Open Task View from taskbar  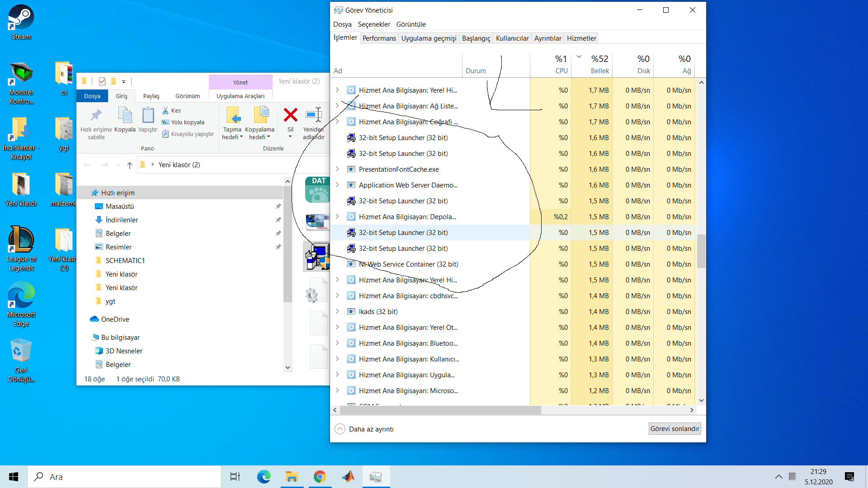[235, 477]
